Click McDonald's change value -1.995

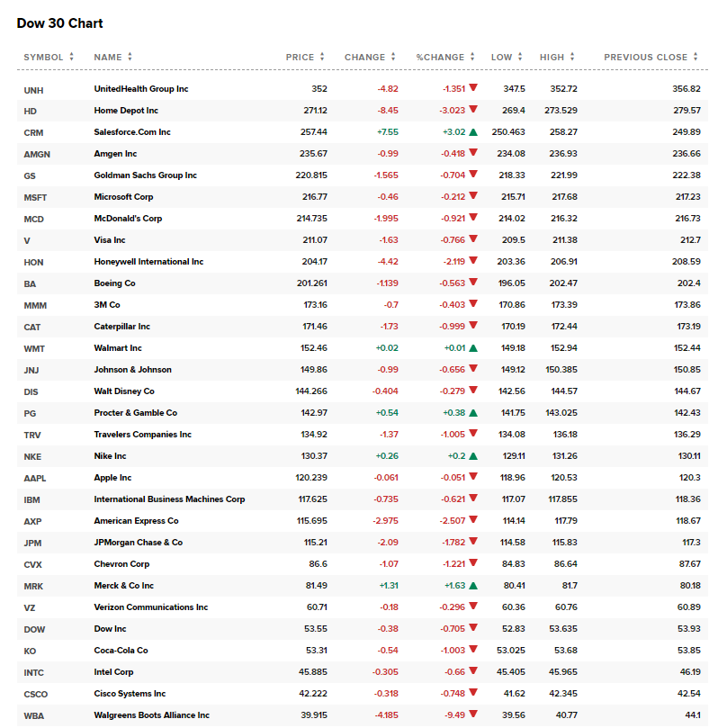tap(386, 218)
